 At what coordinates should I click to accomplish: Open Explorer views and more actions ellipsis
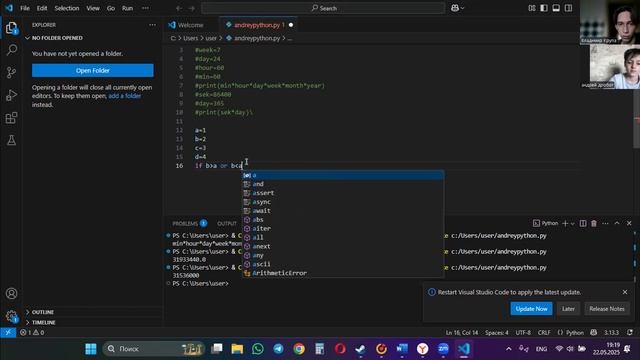(152, 25)
